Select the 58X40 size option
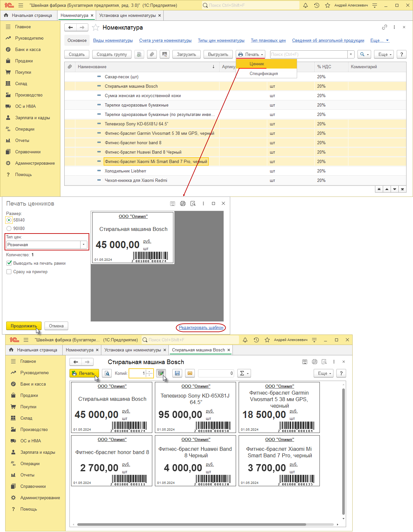Viewport: 413px width, 532px height. [9, 220]
